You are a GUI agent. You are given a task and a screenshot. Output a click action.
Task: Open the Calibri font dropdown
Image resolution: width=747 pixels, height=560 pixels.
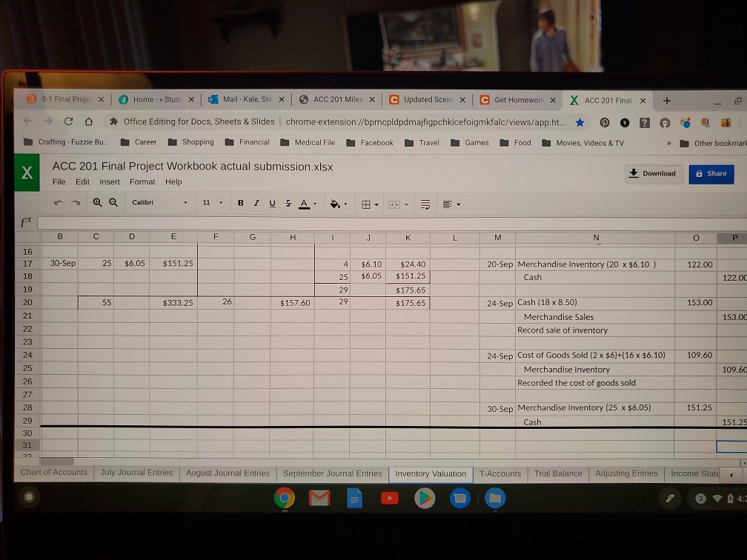(159, 202)
